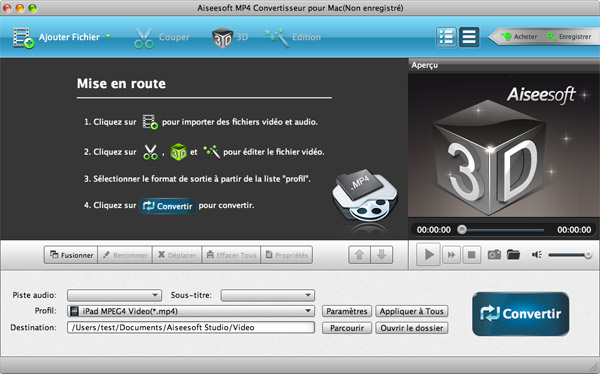
Task: Click the Parcourir button
Action: [347, 328]
